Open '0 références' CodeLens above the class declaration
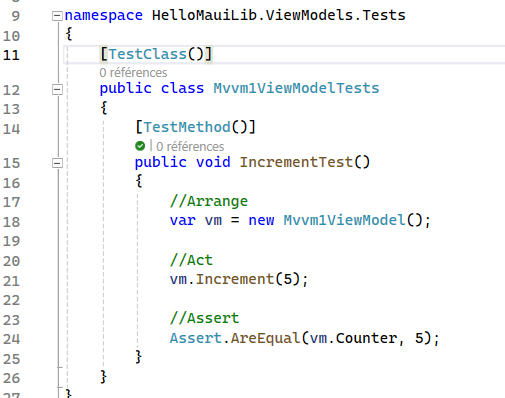Viewport: 505px width, 398px height. (x=133, y=73)
